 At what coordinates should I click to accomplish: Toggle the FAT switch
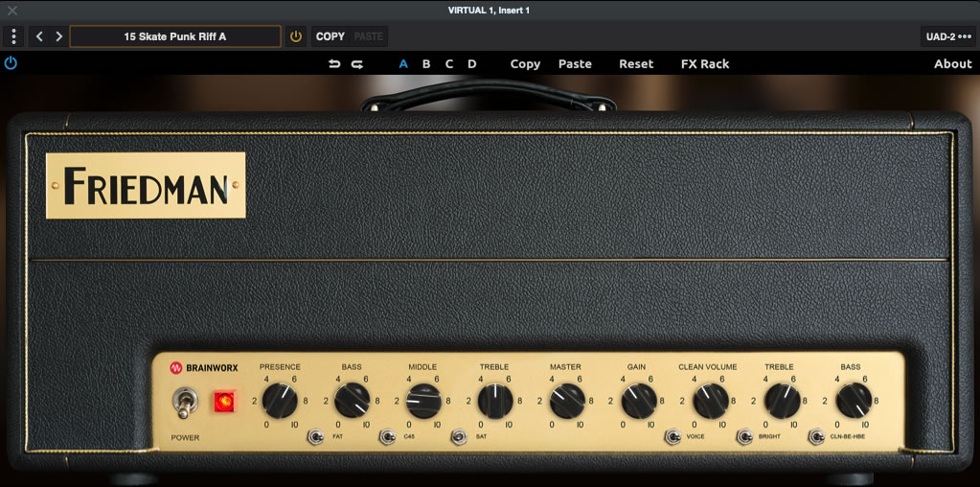[x=315, y=436]
